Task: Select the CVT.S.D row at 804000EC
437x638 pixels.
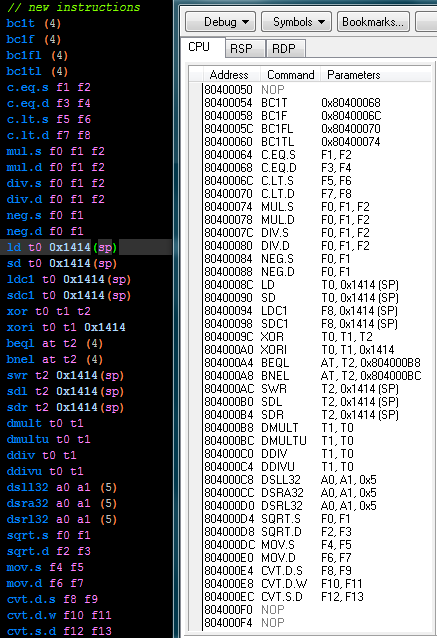Action: [317, 597]
